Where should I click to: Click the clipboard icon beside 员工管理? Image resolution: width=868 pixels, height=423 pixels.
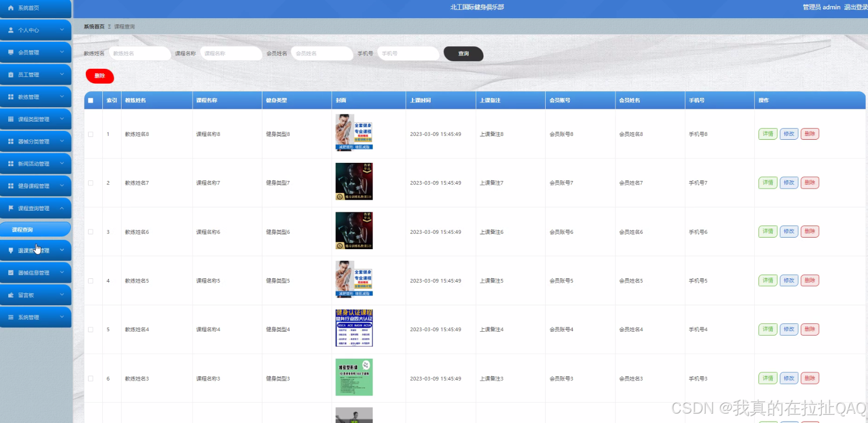pyautogui.click(x=11, y=75)
